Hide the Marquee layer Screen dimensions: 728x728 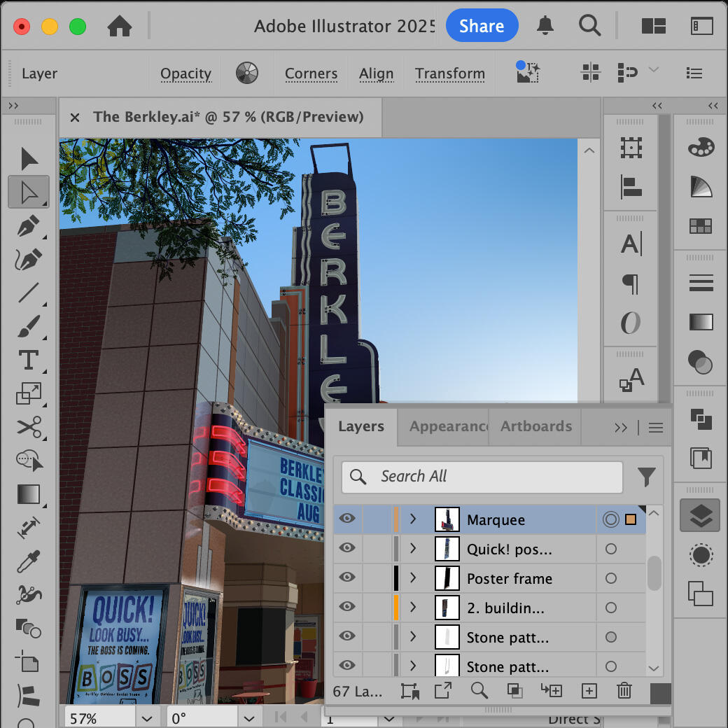click(346, 519)
